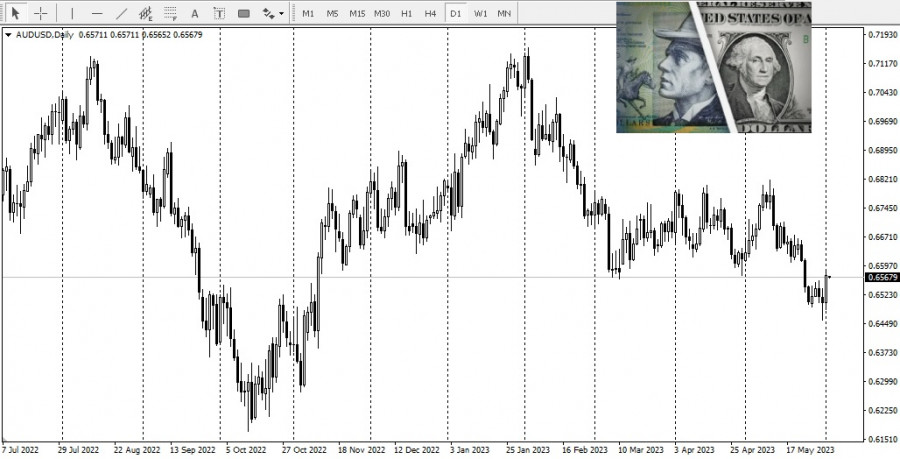Click the 0.70430 price scale label

pos(883,92)
